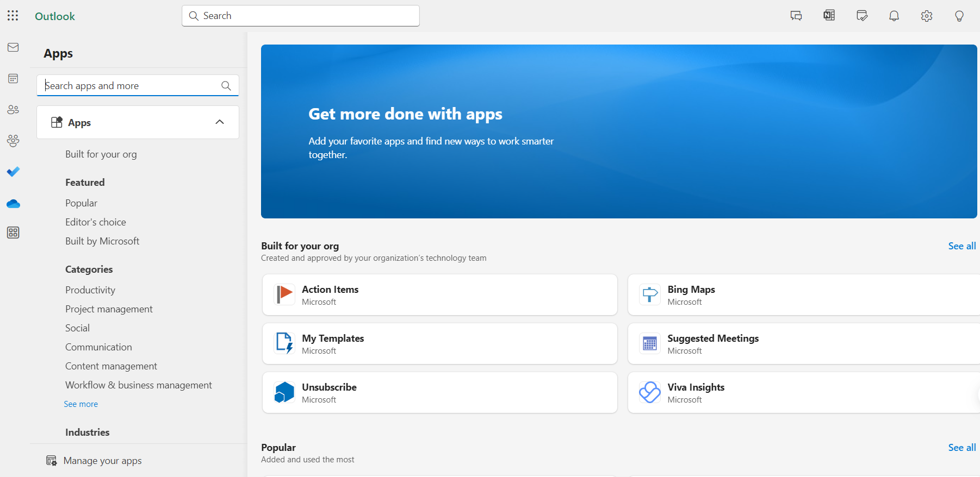Click the Categories heading text
This screenshot has width=980, height=477.
click(89, 269)
